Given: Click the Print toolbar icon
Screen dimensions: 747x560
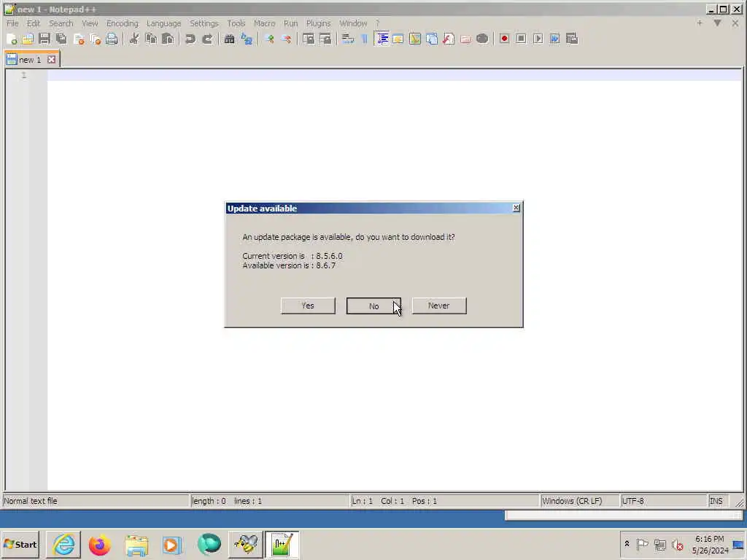Looking at the screenshot, I should (x=112, y=39).
